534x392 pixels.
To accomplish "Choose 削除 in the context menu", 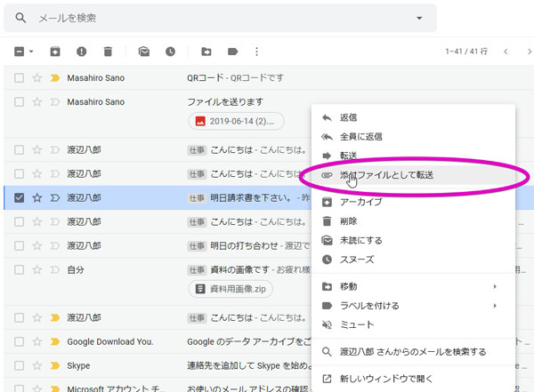I will (413, 221).
